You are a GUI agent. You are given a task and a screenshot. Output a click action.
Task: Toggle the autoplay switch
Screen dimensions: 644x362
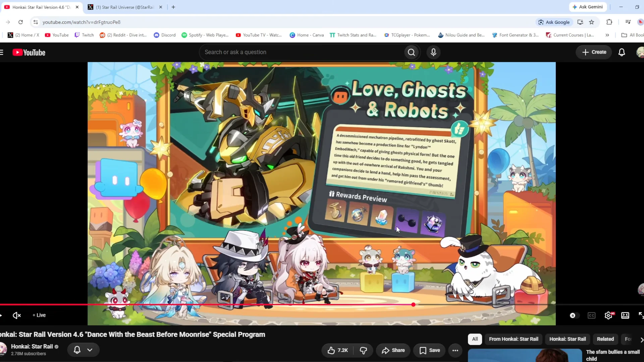[x=574, y=316]
